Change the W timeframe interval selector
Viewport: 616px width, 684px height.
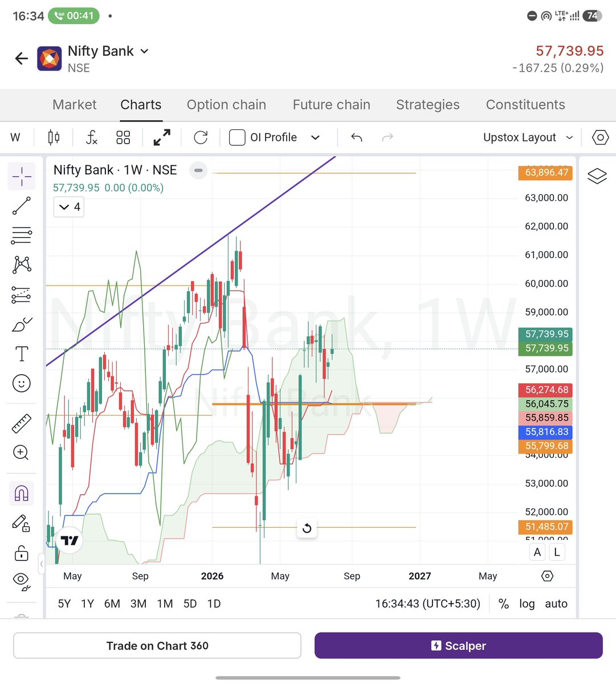(x=15, y=137)
